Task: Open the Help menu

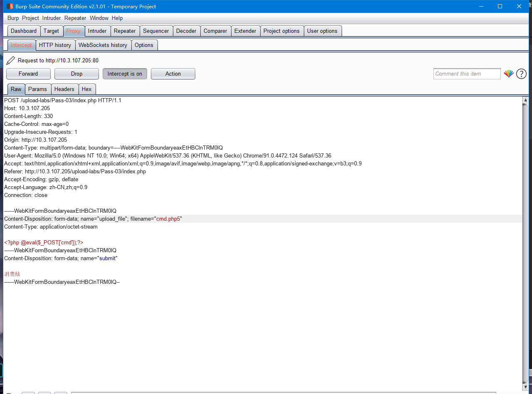Action: point(117,18)
